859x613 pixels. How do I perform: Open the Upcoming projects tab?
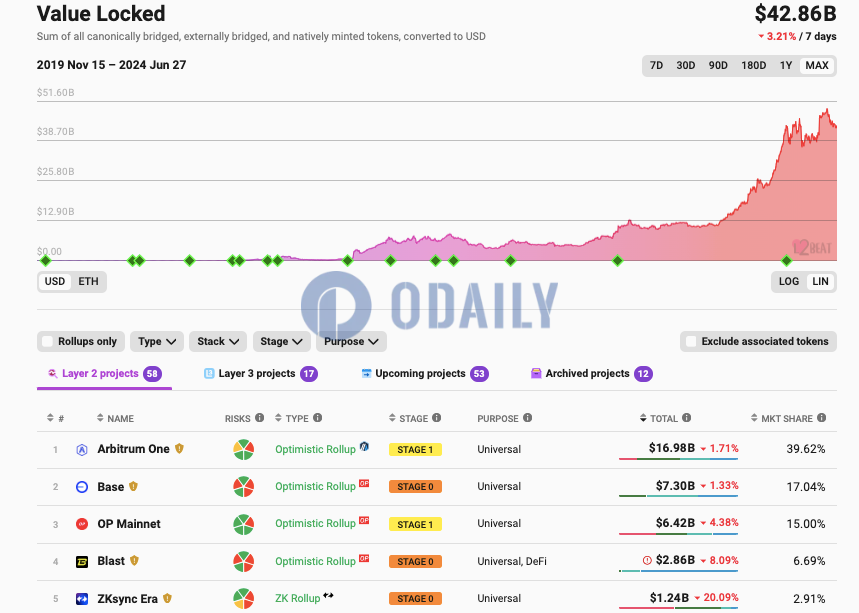coord(425,374)
